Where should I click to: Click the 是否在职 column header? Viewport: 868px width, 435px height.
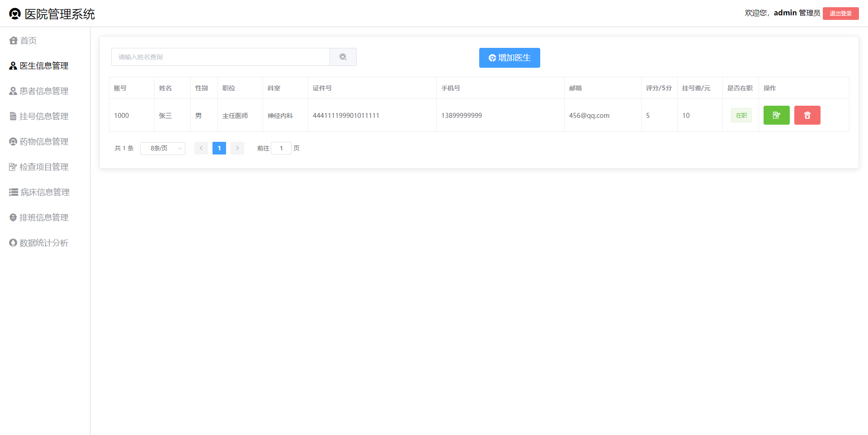pyautogui.click(x=740, y=88)
